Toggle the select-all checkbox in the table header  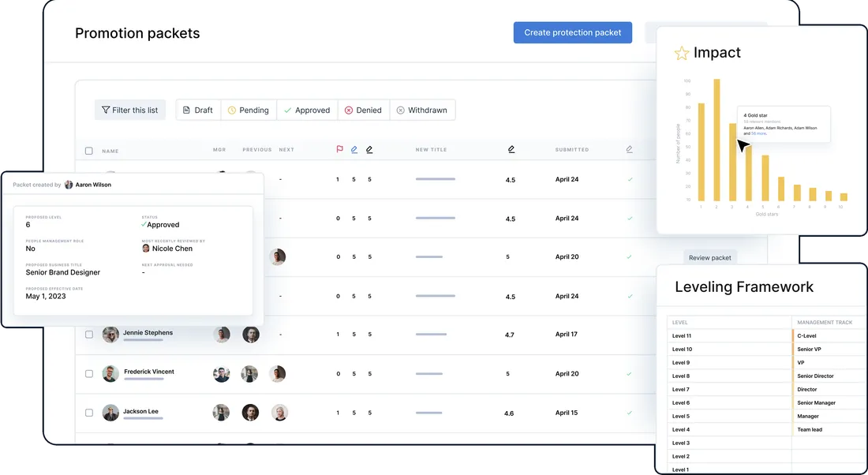tap(88, 150)
